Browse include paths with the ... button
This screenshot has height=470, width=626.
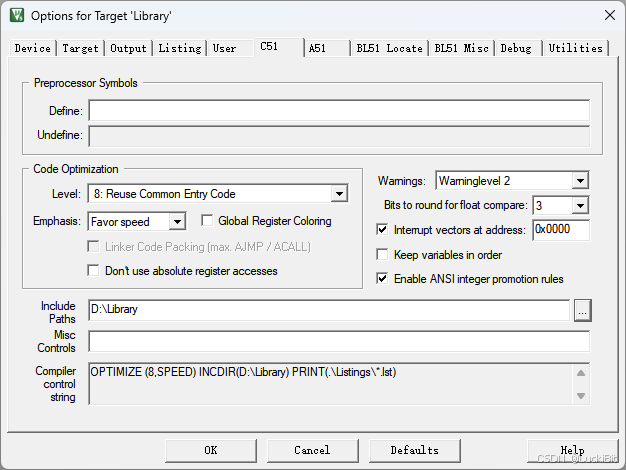point(582,310)
